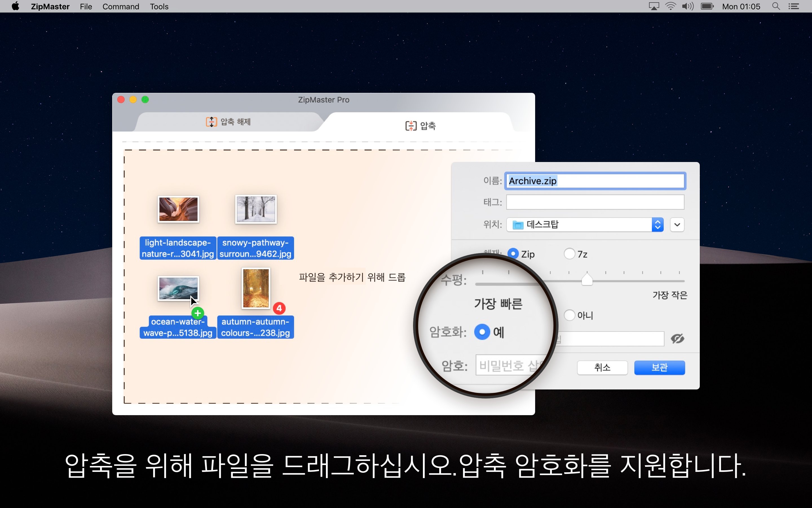
Task: Select the 7z format radio button
Action: [570, 254]
